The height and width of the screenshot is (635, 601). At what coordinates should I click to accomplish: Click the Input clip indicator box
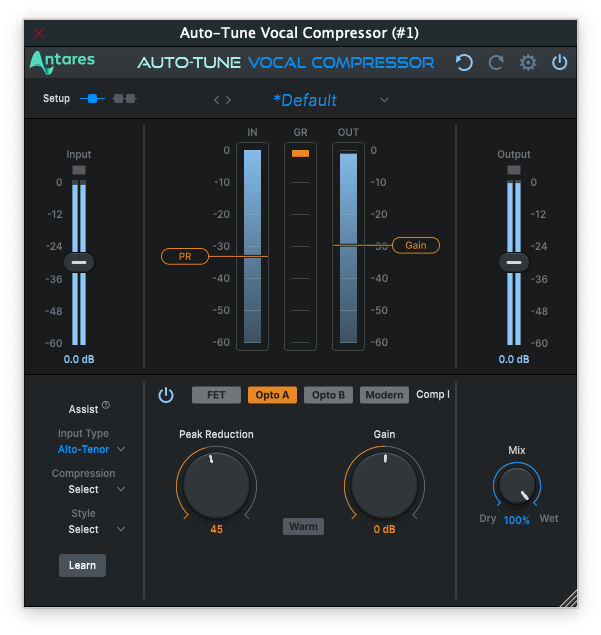79,170
